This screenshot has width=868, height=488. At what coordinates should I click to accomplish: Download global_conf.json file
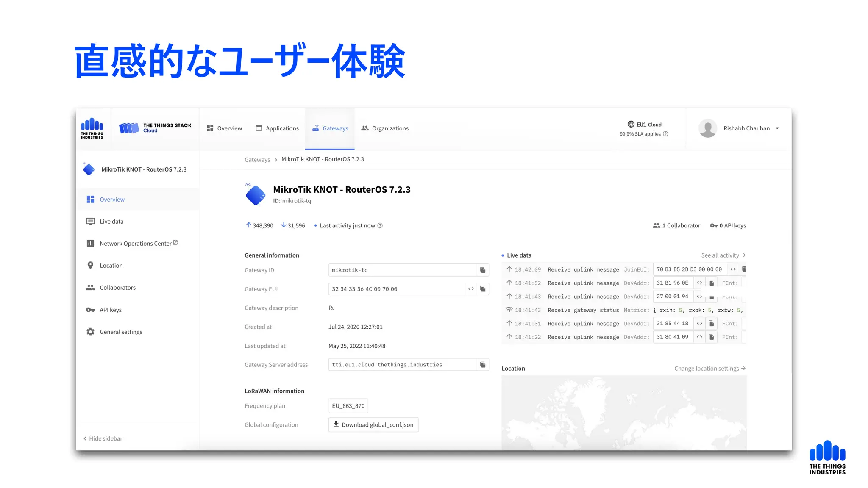(x=373, y=425)
